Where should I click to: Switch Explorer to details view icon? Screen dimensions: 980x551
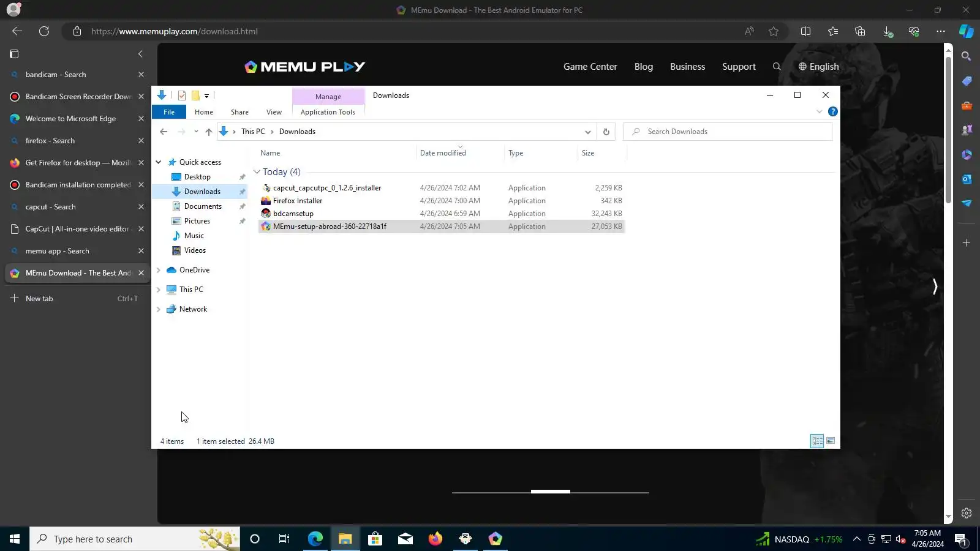817,441
